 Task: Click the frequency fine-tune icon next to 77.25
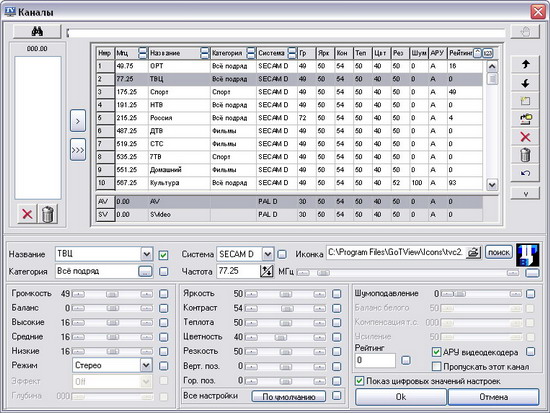[267, 271]
